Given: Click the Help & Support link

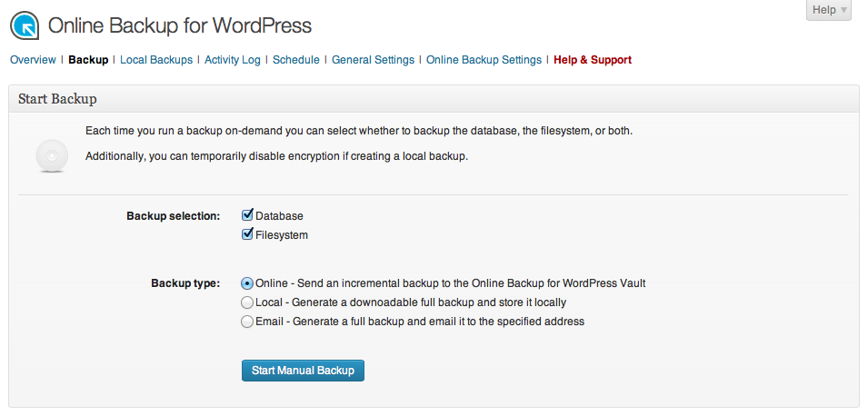Looking at the screenshot, I should coord(593,60).
